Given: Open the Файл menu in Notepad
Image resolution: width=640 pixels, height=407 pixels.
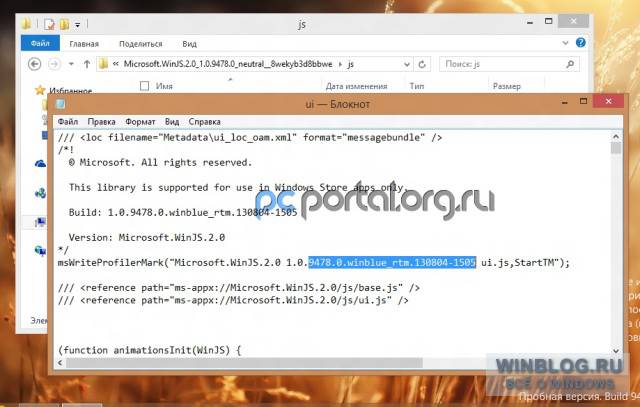Looking at the screenshot, I should coord(67,122).
